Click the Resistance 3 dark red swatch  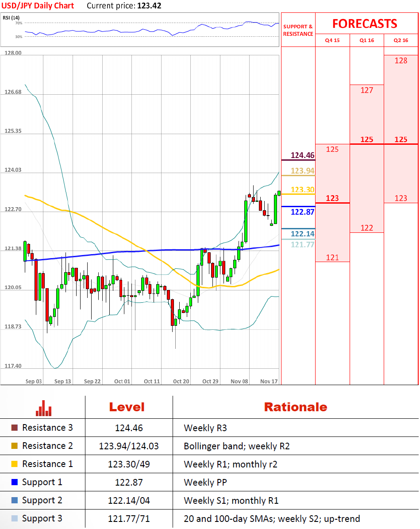[x=15, y=428]
